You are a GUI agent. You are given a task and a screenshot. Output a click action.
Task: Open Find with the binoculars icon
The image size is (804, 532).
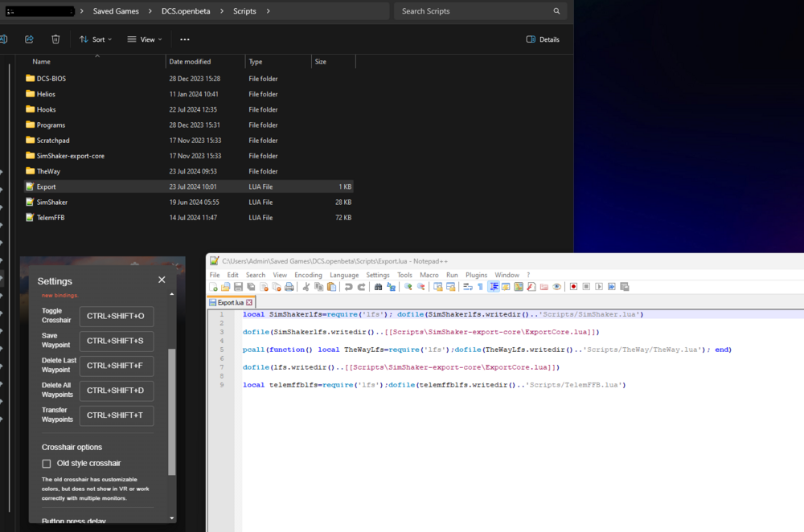379,287
